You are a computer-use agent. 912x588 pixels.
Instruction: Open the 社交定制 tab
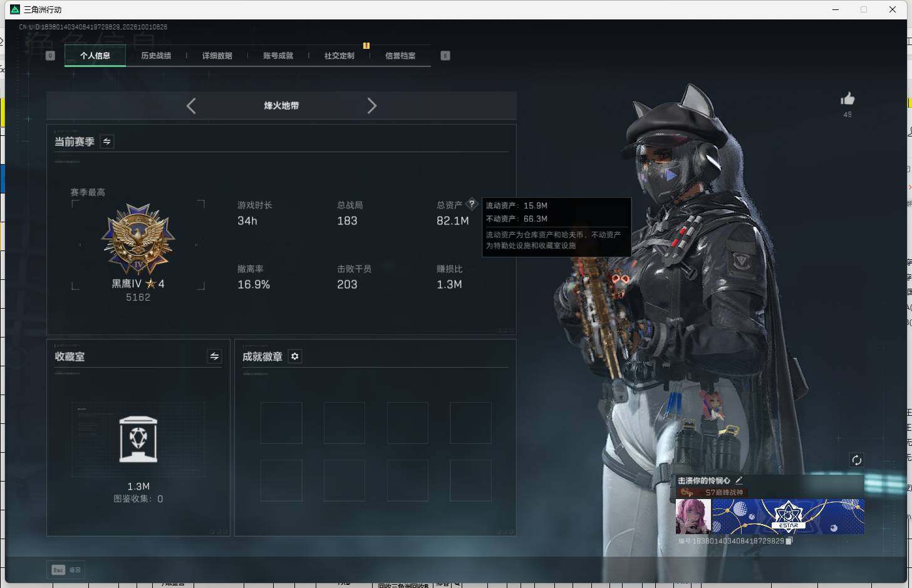339,56
